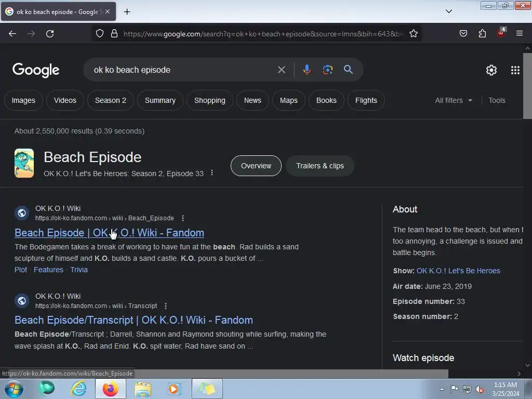Screen dimensions: 532x399
Task: Switch to the Images filter
Action: pos(23,100)
